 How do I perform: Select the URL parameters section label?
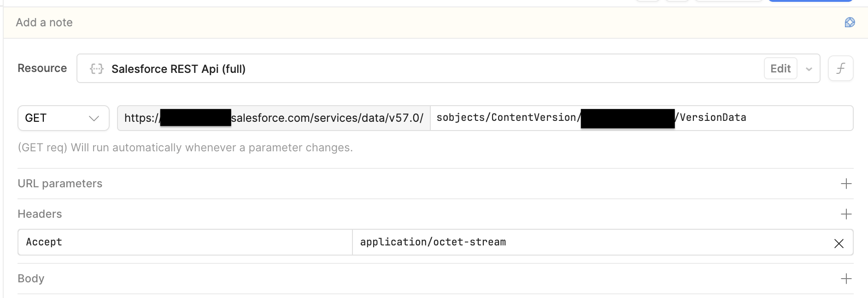point(60,184)
